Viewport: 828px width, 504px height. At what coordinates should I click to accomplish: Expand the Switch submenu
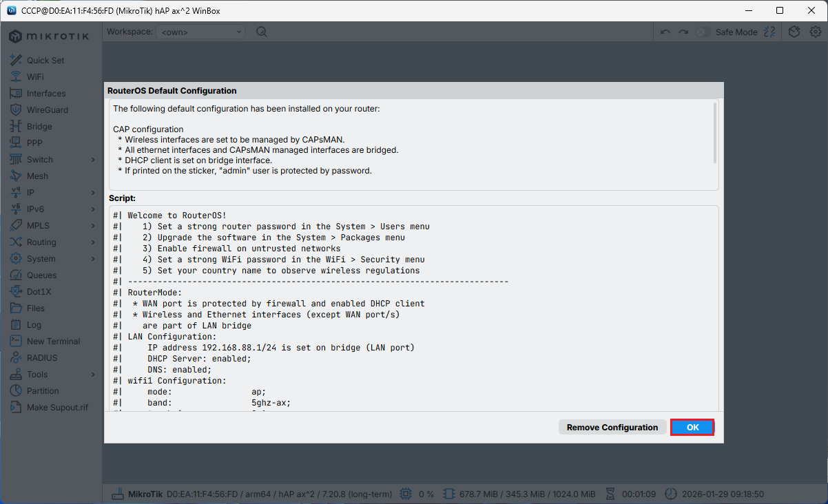tap(93, 160)
